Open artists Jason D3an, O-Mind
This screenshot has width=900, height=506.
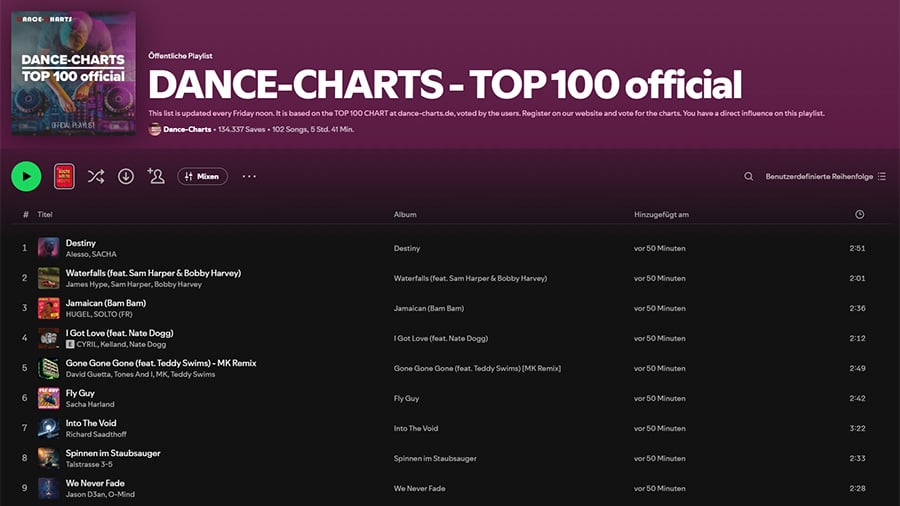click(x=100, y=495)
